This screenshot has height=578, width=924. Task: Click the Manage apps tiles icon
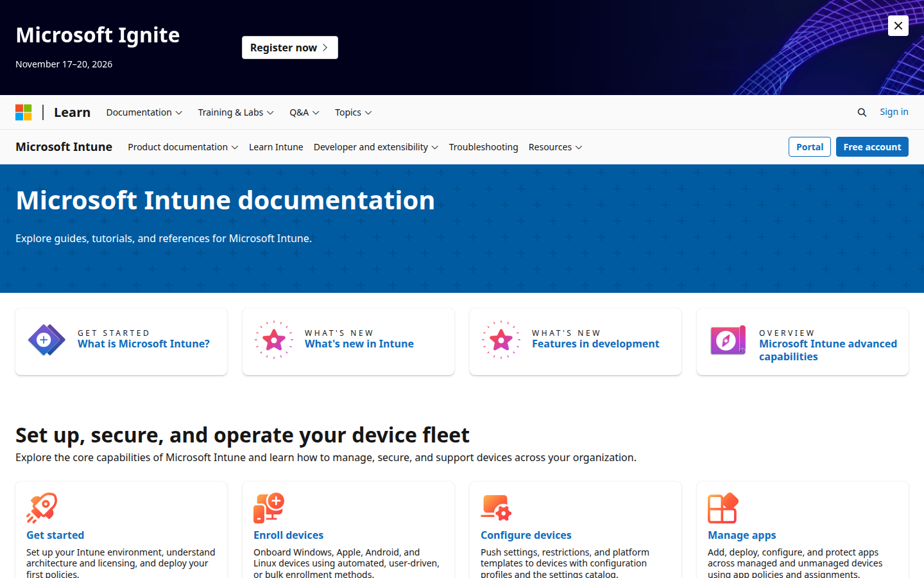click(x=723, y=508)
